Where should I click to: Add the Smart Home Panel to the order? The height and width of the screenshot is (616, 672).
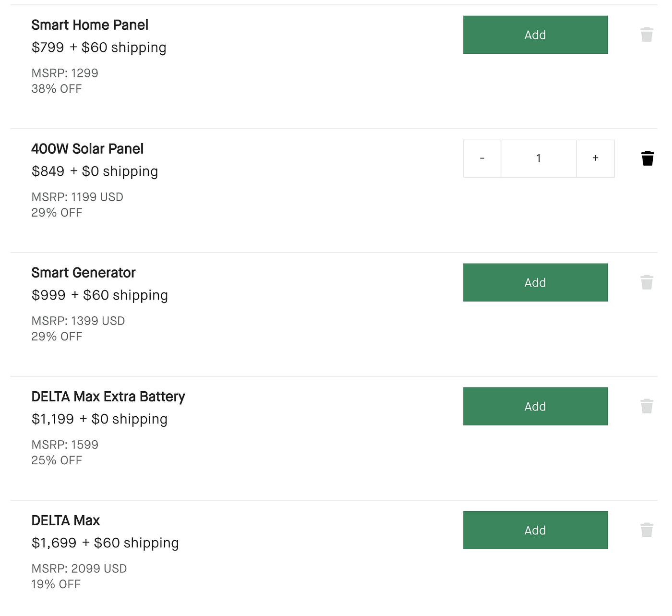535,35
